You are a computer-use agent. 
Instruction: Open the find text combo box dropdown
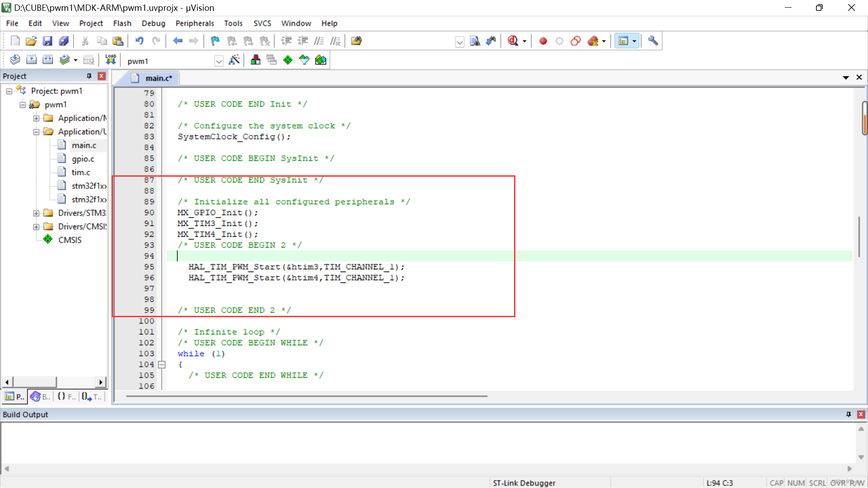460,42
